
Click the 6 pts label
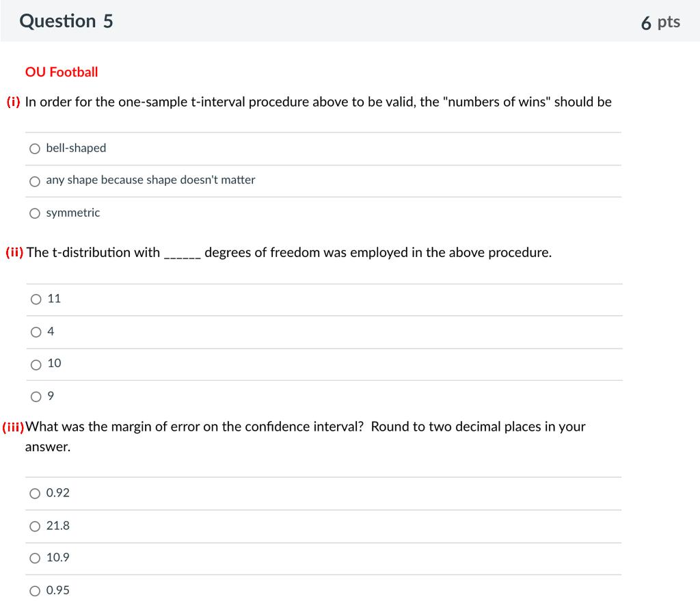pyautogui.click(x=660, y=23)
